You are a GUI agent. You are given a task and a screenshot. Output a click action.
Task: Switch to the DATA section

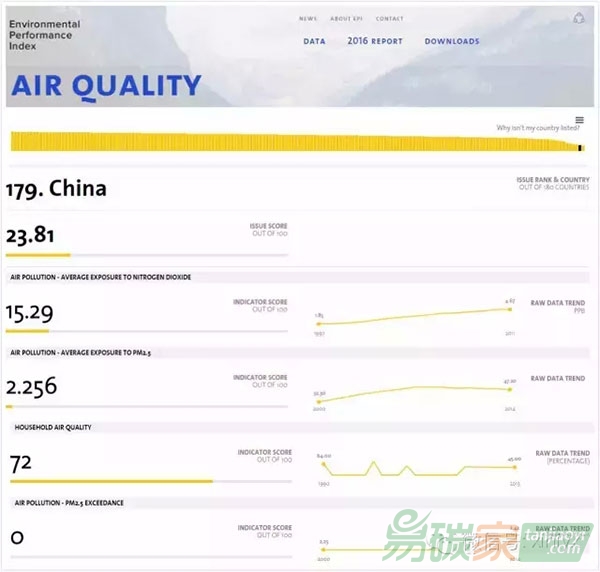click(314, 42)
